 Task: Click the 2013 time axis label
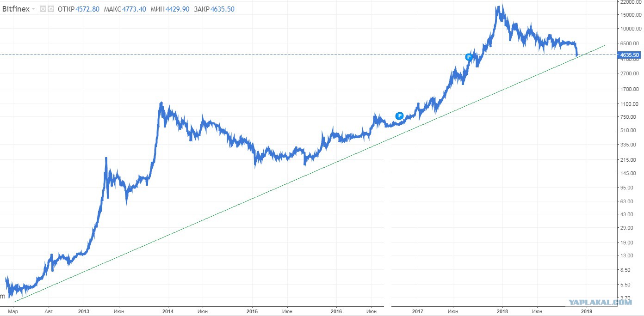[x=84, y=312]
